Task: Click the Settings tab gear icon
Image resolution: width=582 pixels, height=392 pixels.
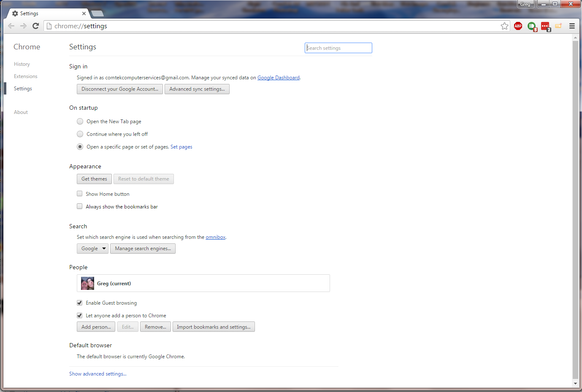Action: [x=15, y=14]
